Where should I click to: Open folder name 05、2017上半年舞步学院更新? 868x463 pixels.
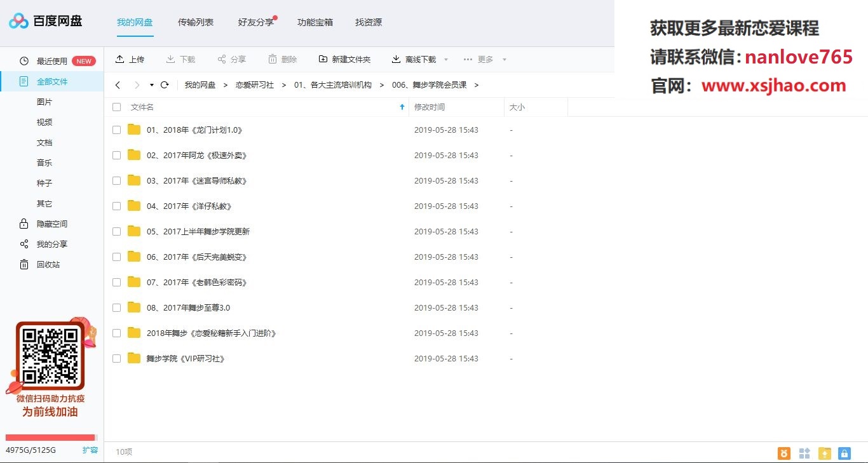click(198, 231)
